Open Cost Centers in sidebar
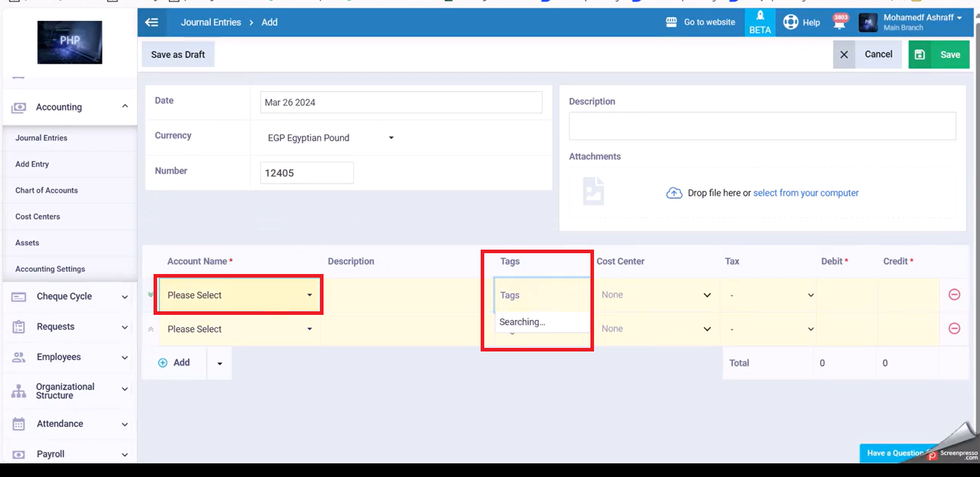 (x=38, y=217)
